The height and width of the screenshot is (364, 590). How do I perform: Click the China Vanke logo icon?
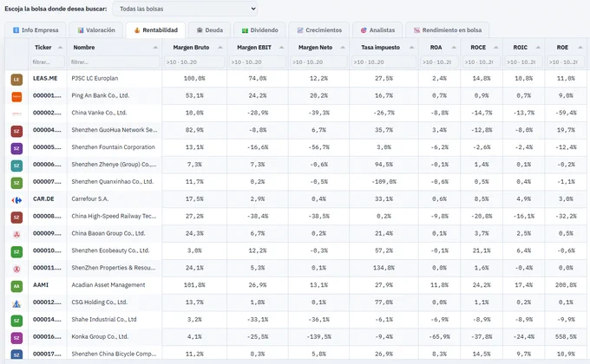[16, 114]
